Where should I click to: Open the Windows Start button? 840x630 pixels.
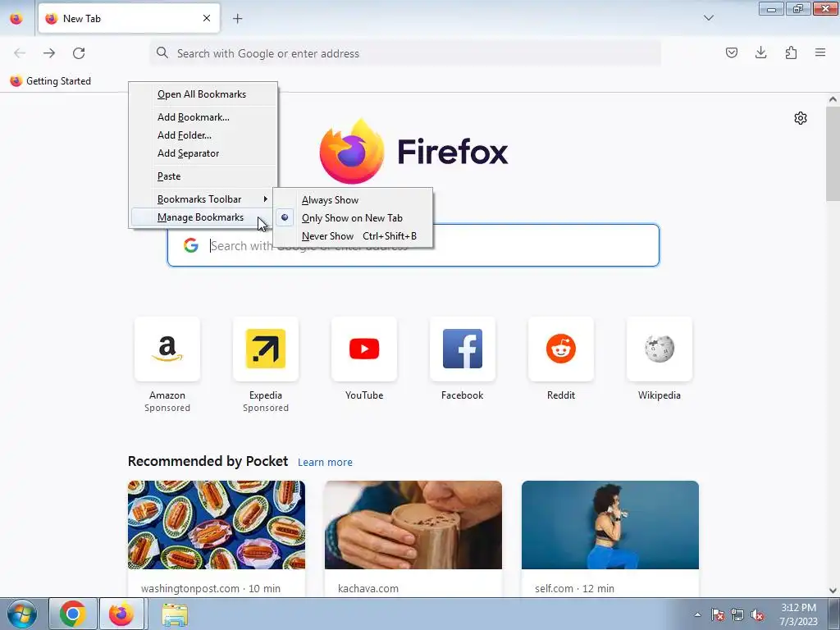click(x=21, y=614)
